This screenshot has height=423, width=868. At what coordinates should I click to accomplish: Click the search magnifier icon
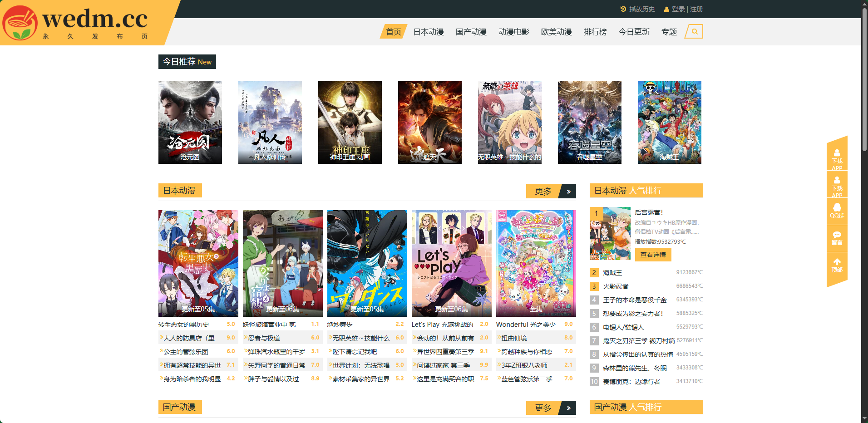point(694,32)
